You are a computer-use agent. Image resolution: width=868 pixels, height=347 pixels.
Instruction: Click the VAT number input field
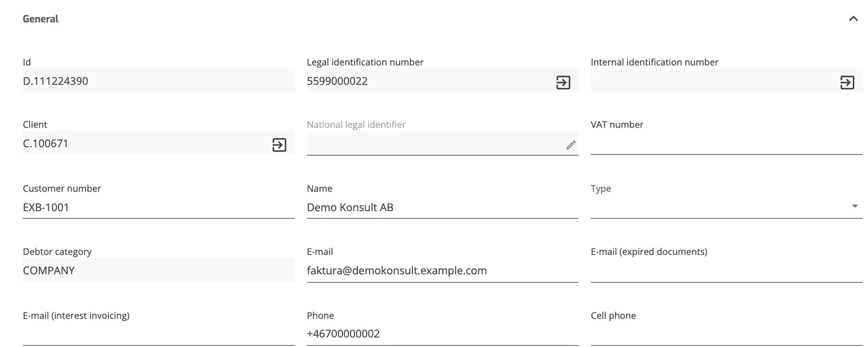726,143
